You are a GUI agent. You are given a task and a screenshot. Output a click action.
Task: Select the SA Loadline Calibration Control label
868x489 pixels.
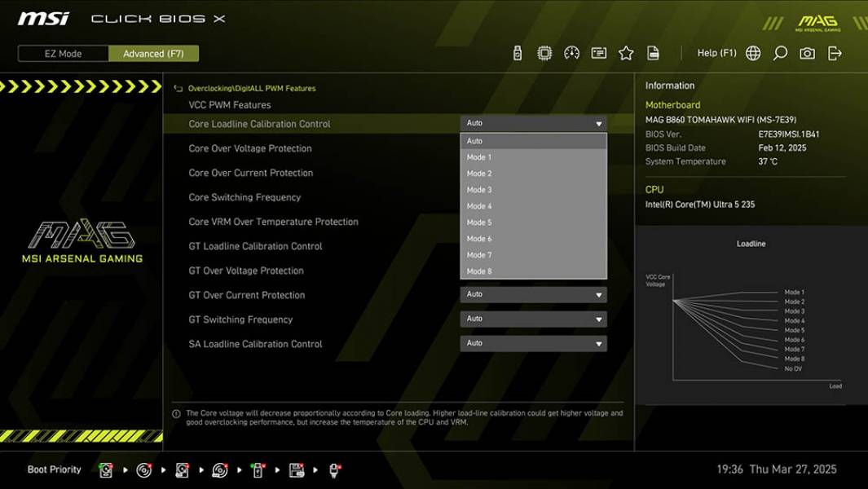pos(254,344)
